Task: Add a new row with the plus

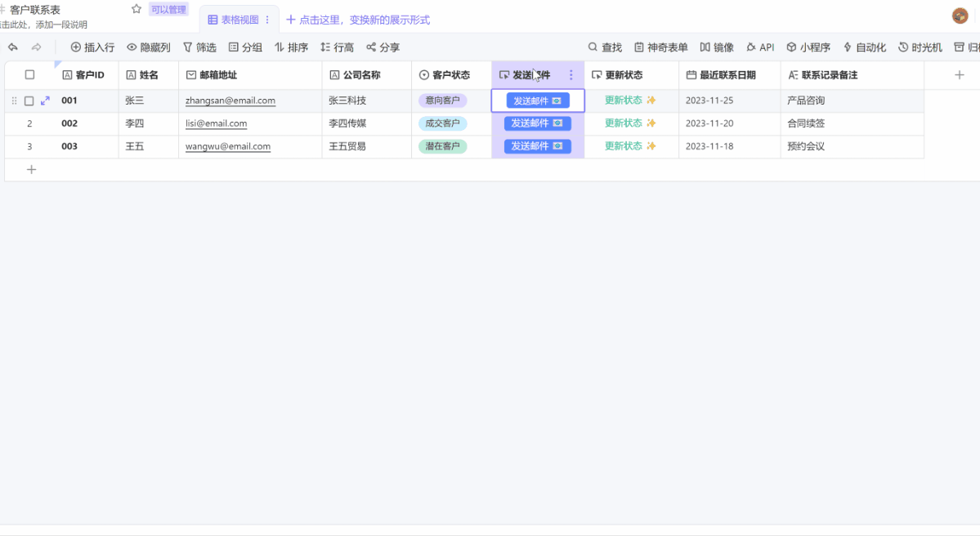Action: click(x=31, y=169)
